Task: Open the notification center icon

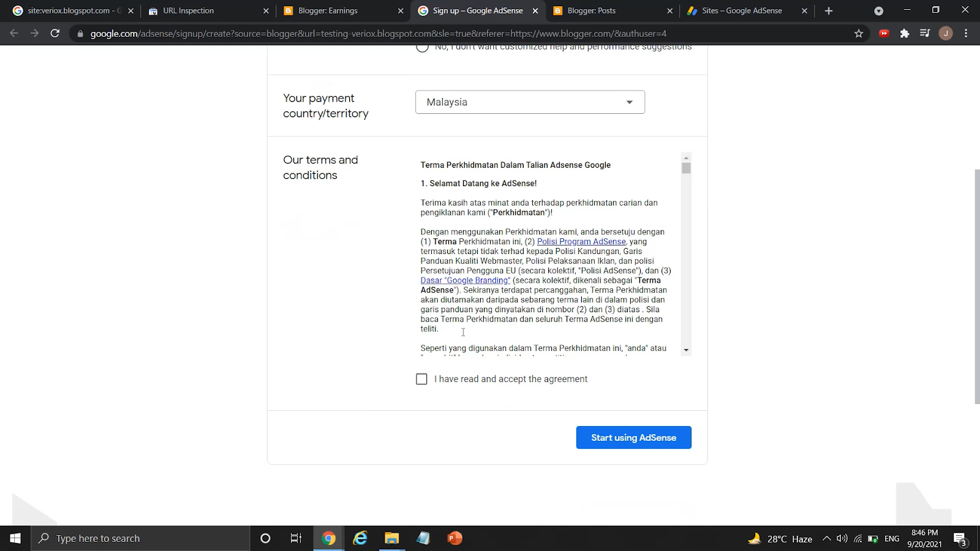Action: [960, 539]
